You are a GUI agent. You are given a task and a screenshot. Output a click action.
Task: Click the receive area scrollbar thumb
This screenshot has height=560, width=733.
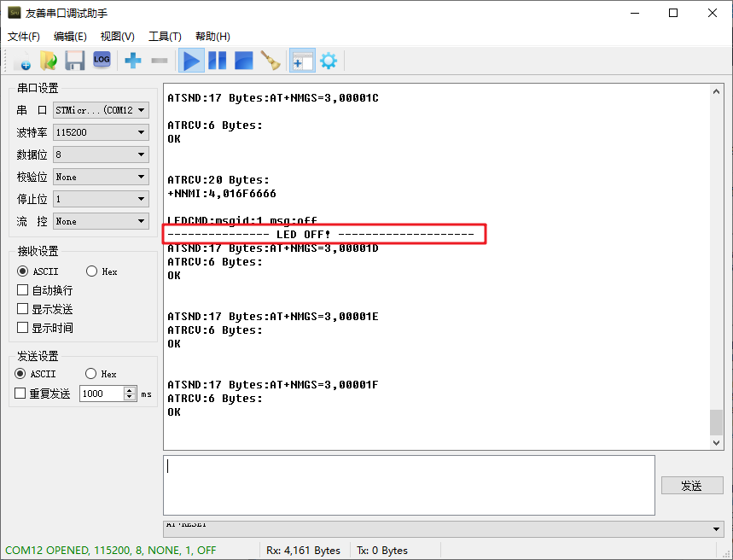pyautogui.click(x=716, y=423)
